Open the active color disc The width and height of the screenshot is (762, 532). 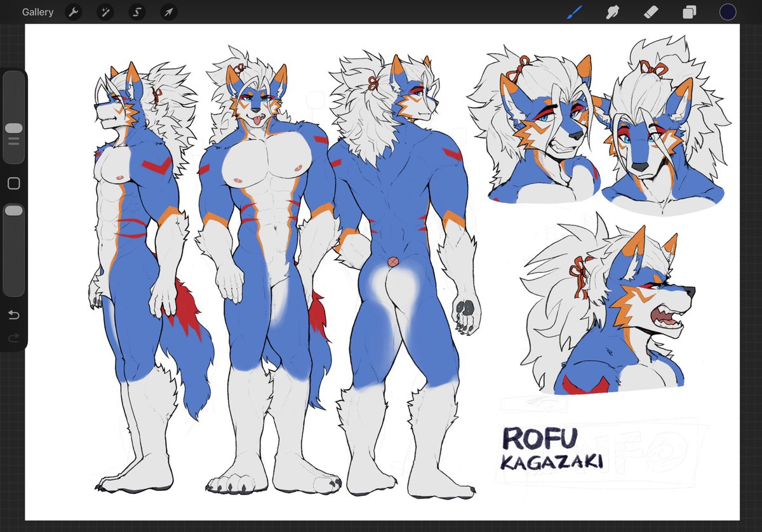(727, 11)
